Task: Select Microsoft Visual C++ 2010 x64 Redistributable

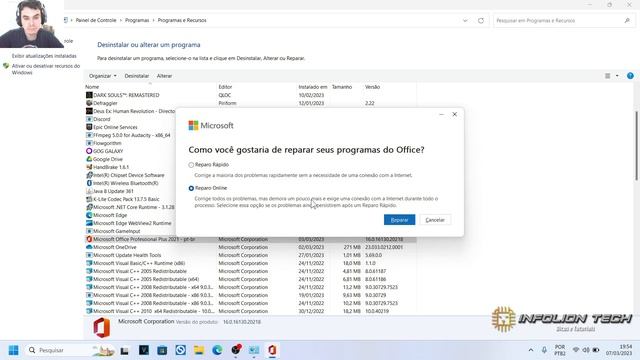Action: (x=153, y=311)
